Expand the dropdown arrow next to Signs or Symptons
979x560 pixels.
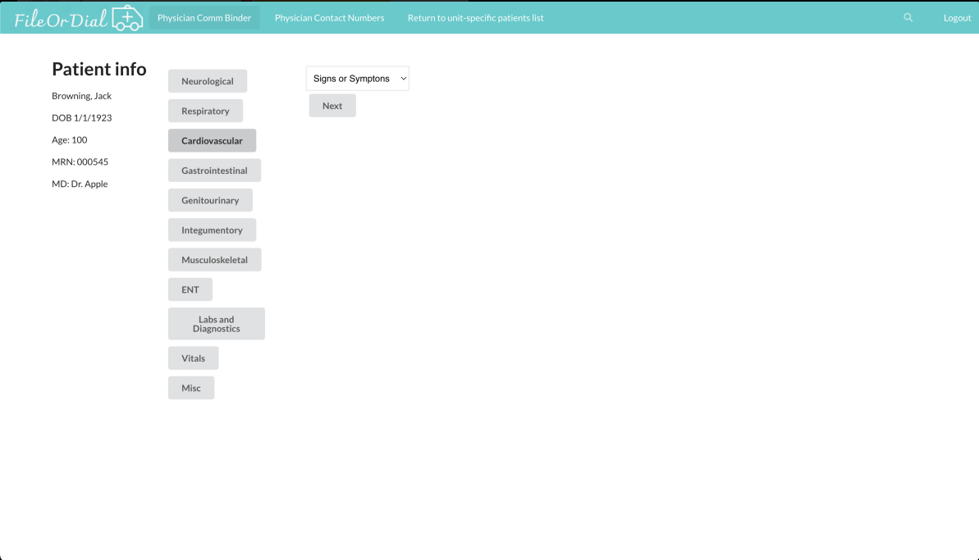coord(403,78)
